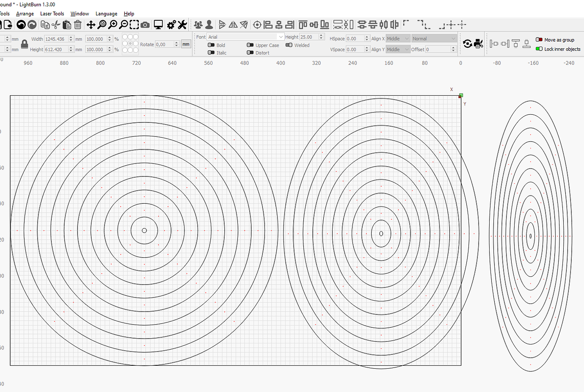Expand the Normal style dropdown

coord(433,38)
